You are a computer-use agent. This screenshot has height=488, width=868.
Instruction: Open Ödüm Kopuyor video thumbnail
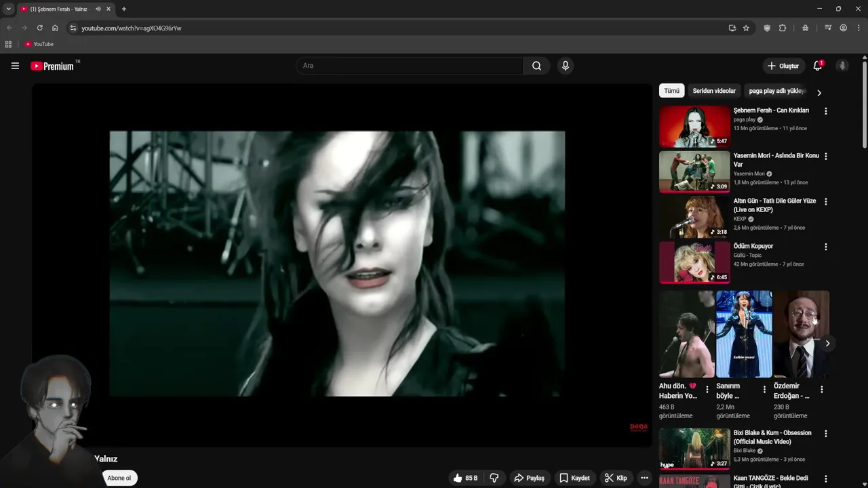[x=694, y=262]
